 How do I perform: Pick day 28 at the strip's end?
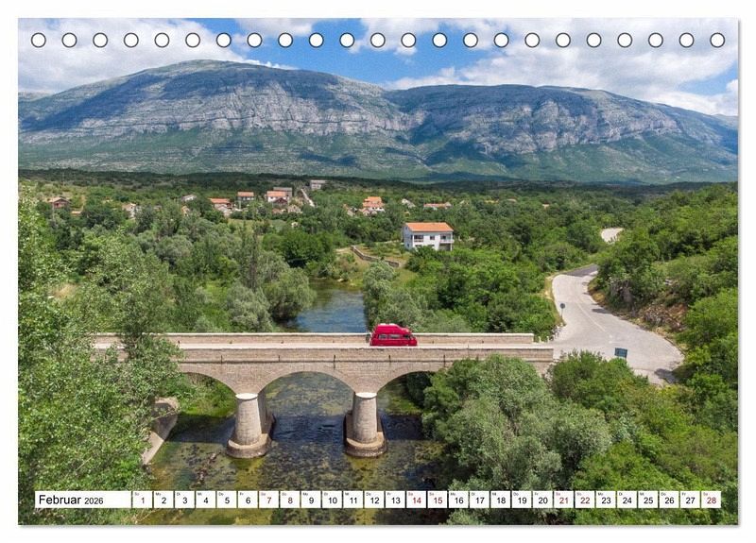[711, 500]
